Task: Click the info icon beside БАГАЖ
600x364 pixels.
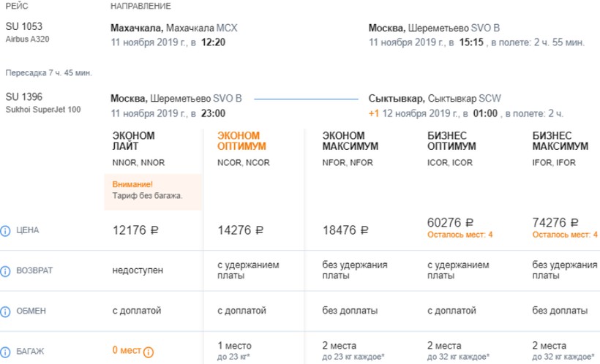Action: [6, 352]
